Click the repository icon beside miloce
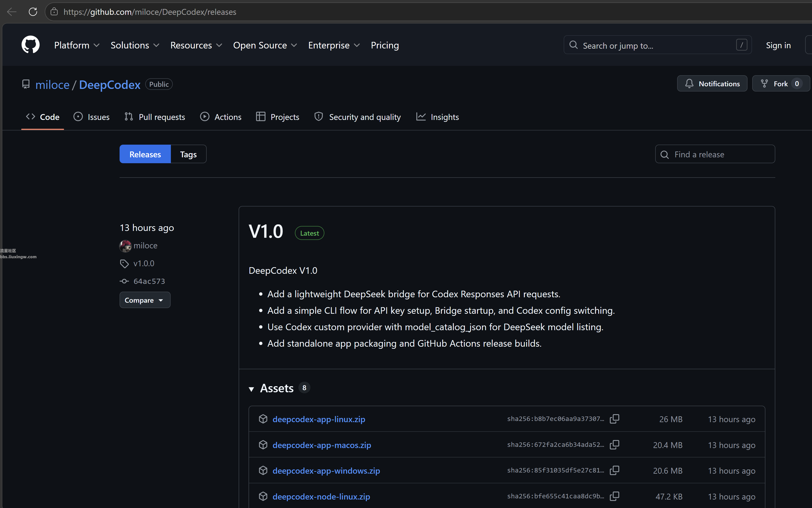This screenshot has height=508, width=812. click(x=26, y=84)
